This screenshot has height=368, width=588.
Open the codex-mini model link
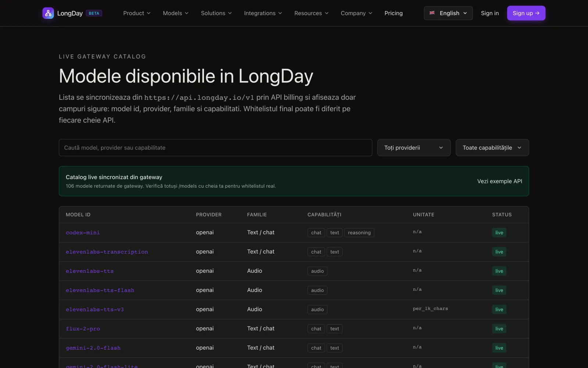(x=83, y=233)
